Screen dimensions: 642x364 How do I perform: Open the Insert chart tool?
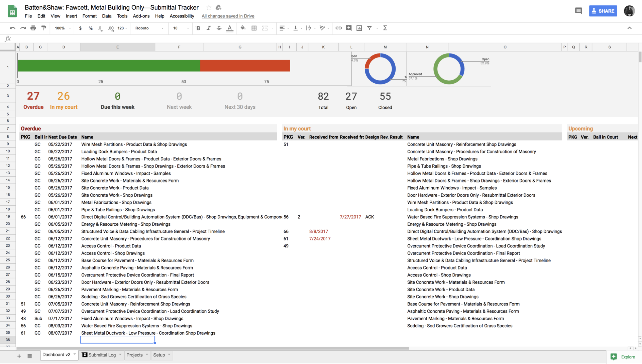[x=359, y=28]
